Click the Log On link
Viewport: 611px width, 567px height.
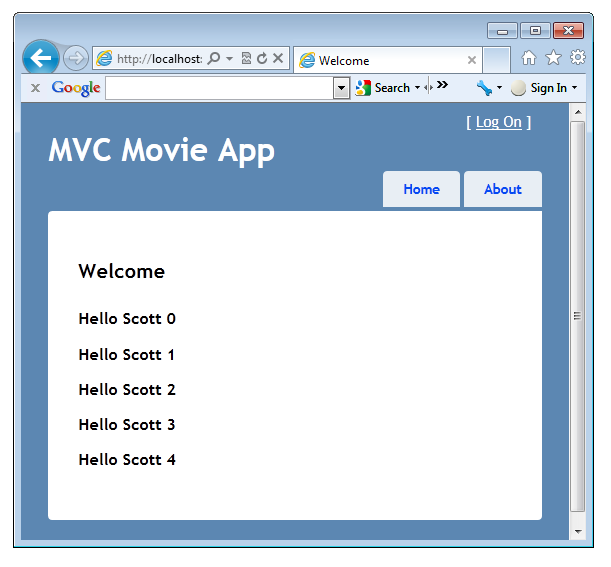pos(498,122)
